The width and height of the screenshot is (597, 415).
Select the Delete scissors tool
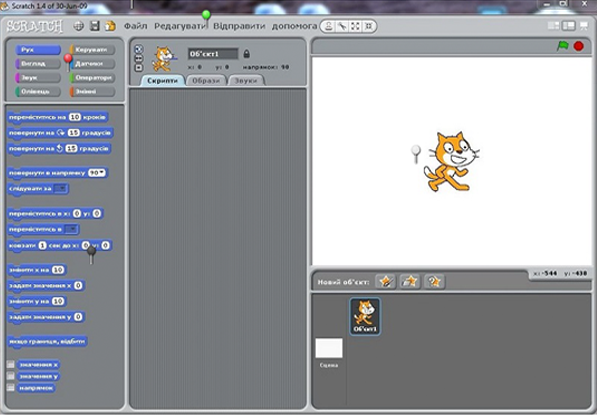[x=342, y=26]
